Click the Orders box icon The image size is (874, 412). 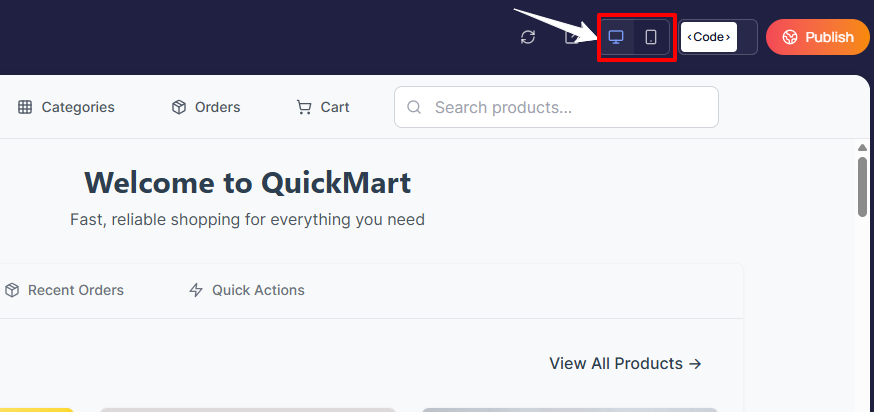(179, 107)
